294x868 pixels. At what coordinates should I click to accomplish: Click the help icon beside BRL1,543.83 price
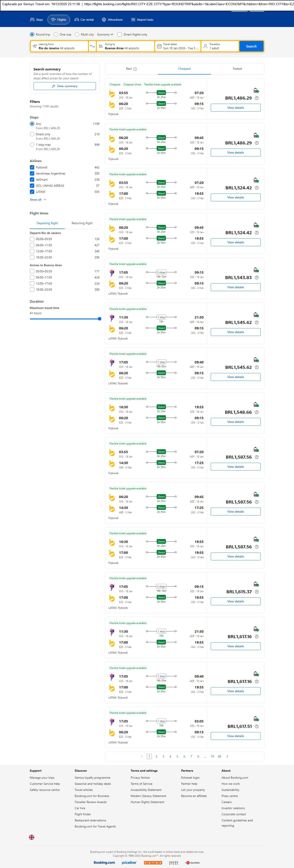(x=257, y=278)
